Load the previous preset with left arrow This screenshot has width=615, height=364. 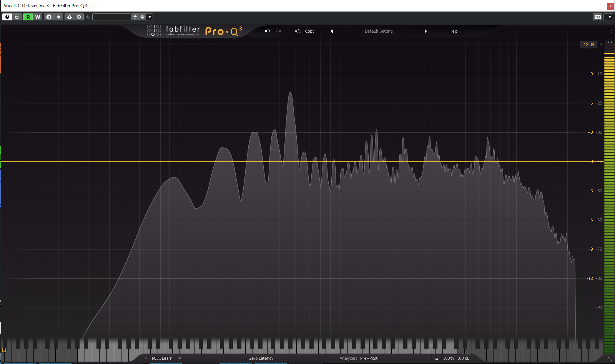point(332,31)
